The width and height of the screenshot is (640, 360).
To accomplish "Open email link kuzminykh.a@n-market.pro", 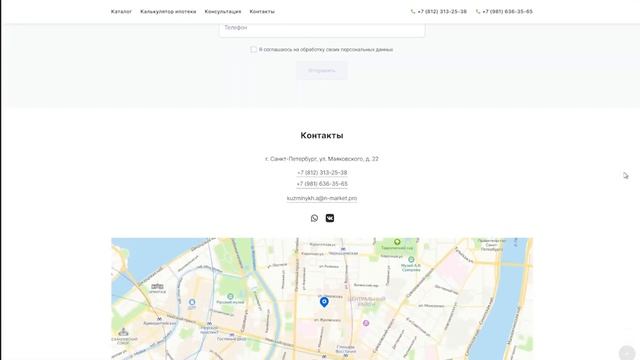I will point(322,198).
